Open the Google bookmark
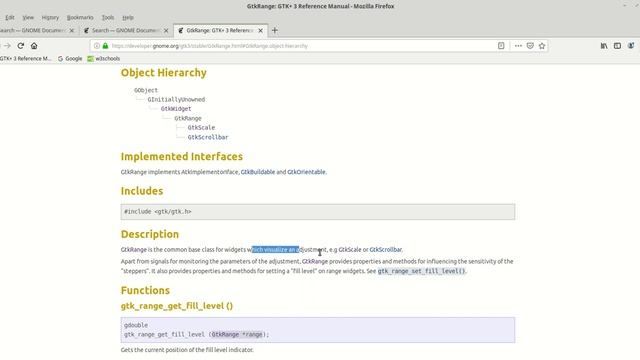The image size is (640, 360). (70, 59)
